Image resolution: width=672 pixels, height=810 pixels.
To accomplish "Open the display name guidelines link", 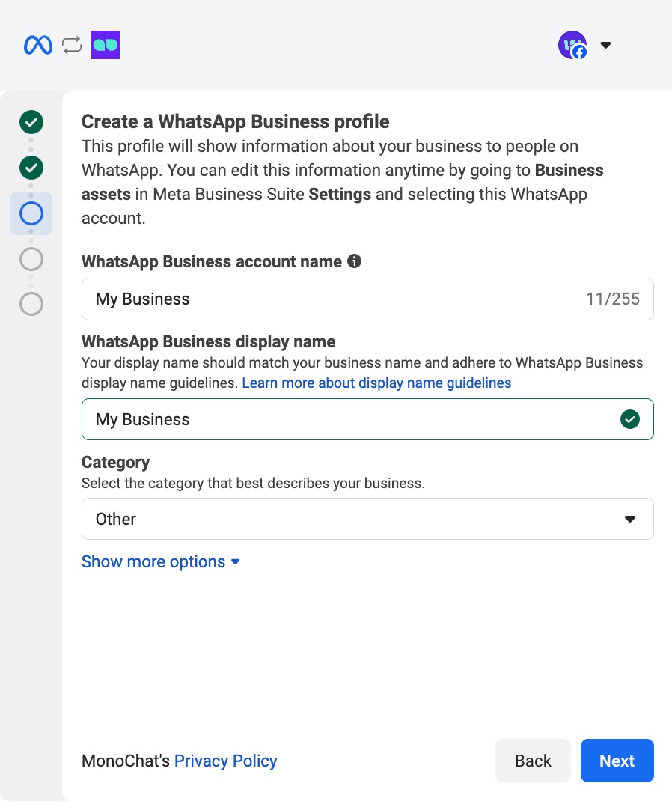I will pos(376,383).
